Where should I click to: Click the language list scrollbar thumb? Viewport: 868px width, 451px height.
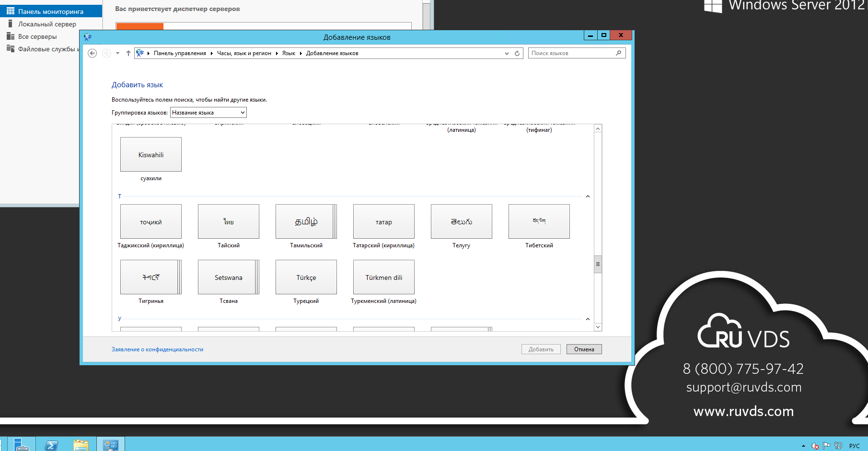pos(598,264)
